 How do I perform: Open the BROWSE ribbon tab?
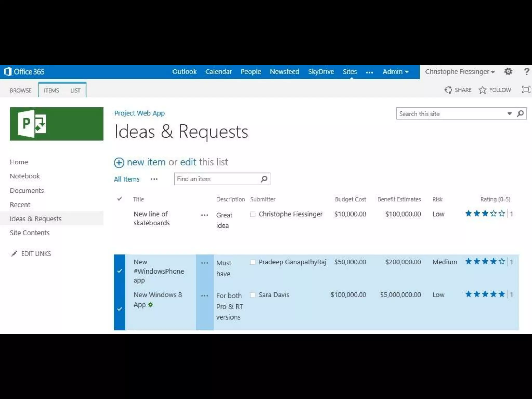(x=21, y=90)
